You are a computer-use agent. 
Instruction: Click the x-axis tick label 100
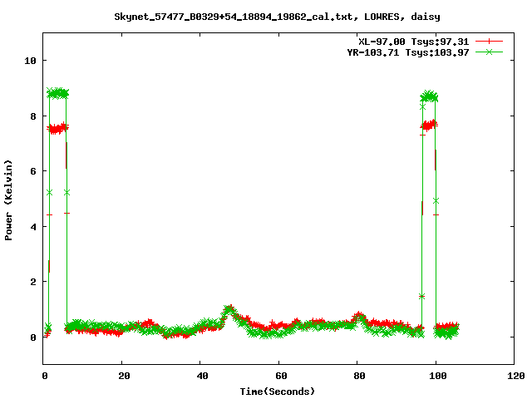[438, 376]
